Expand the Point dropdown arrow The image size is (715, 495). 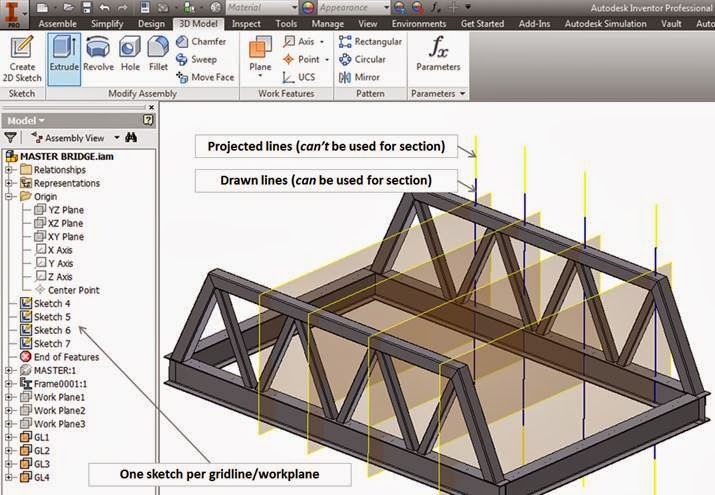coord(327,60)
